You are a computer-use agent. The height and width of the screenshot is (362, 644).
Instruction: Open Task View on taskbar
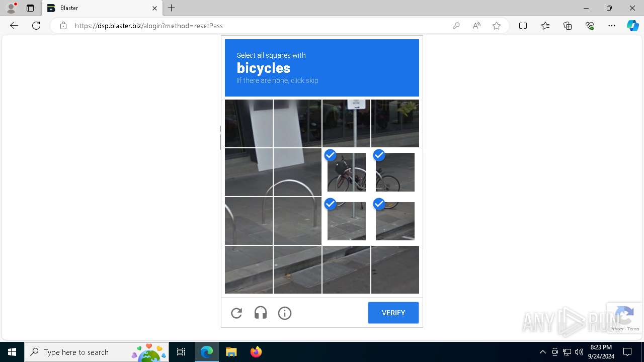[181, 352]
